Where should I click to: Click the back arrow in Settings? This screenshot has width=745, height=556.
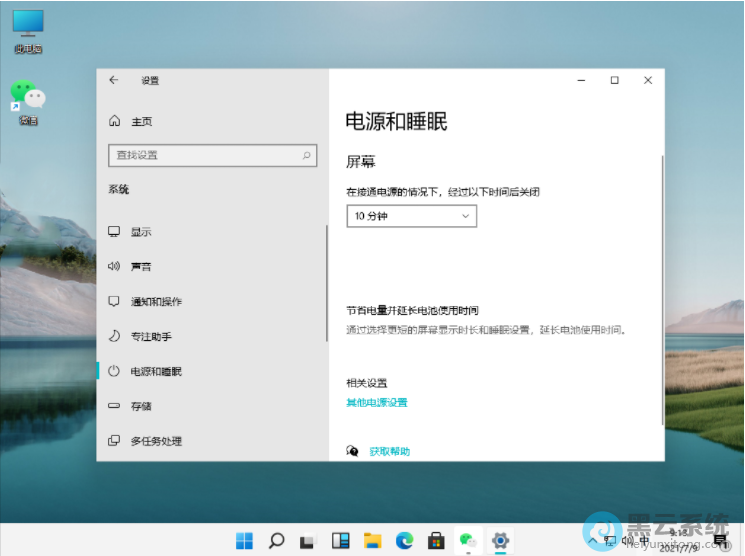(114, 80)
